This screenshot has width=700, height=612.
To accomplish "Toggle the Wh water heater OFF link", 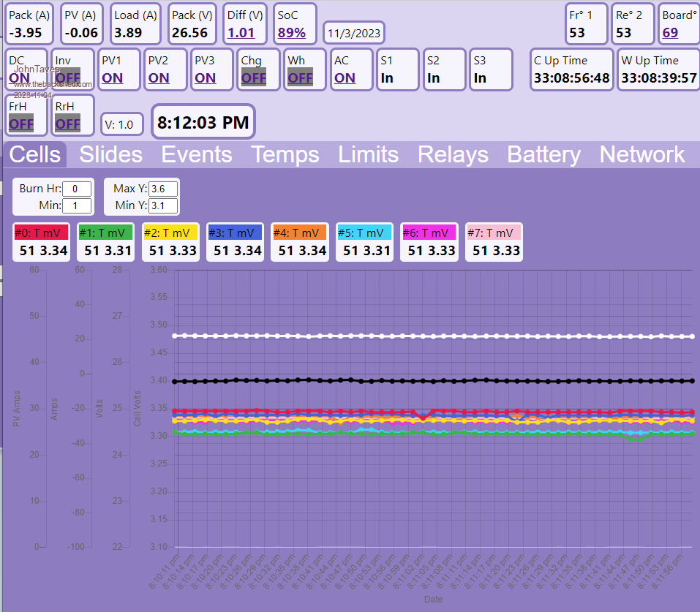I will [300, 78].
